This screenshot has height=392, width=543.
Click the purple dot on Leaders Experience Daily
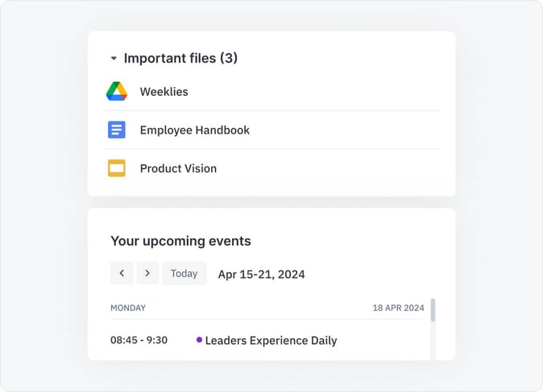click(x=199, y=340)
